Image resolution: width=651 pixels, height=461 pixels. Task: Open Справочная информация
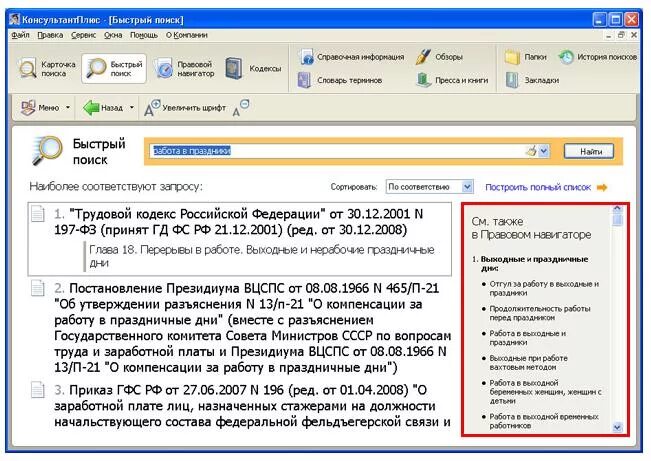pyautogui.click(x=351, y=57)
